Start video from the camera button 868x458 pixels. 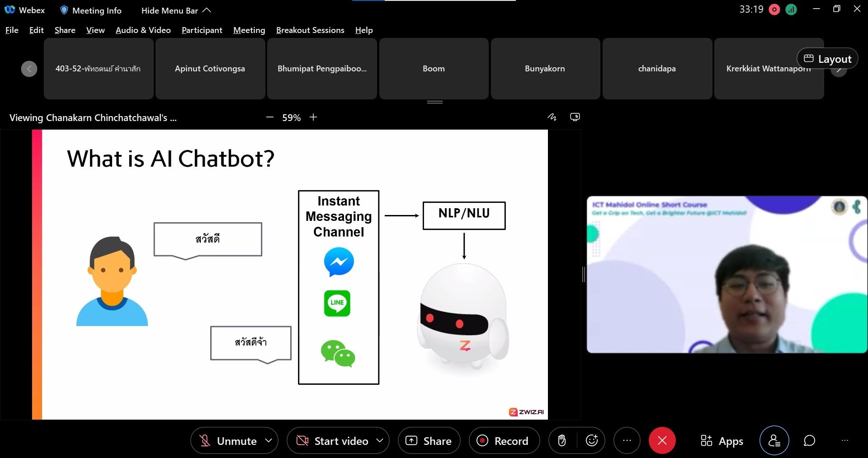pyautogui.click(x=332, y=441)
